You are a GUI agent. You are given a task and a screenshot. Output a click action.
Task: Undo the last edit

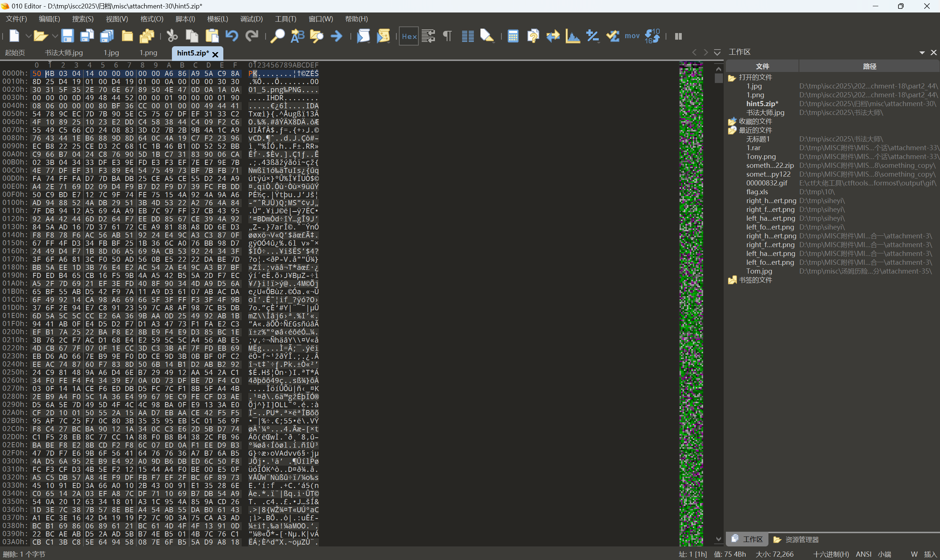(232, 36)
